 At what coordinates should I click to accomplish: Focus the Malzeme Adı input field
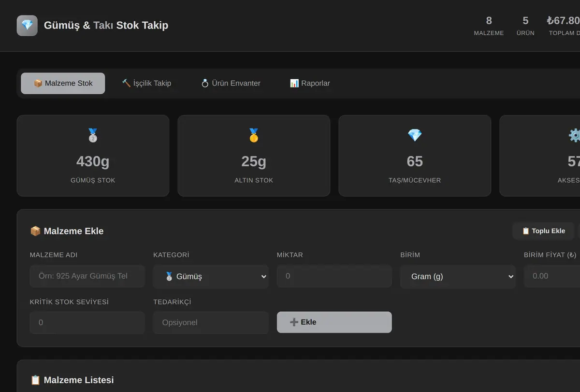(87, 276)
